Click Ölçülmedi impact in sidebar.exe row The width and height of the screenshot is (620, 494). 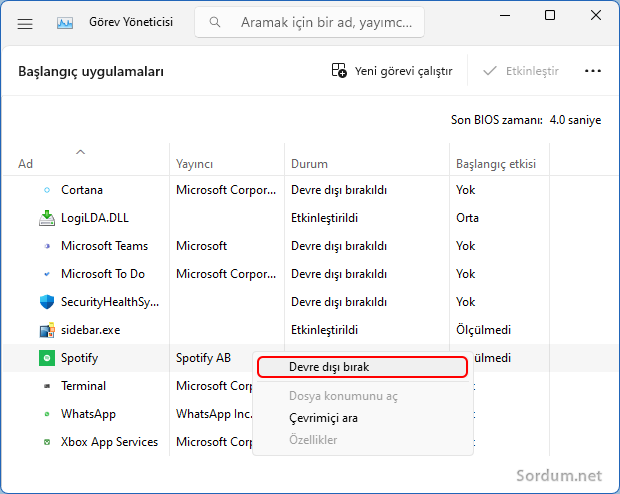coord(483,330)
